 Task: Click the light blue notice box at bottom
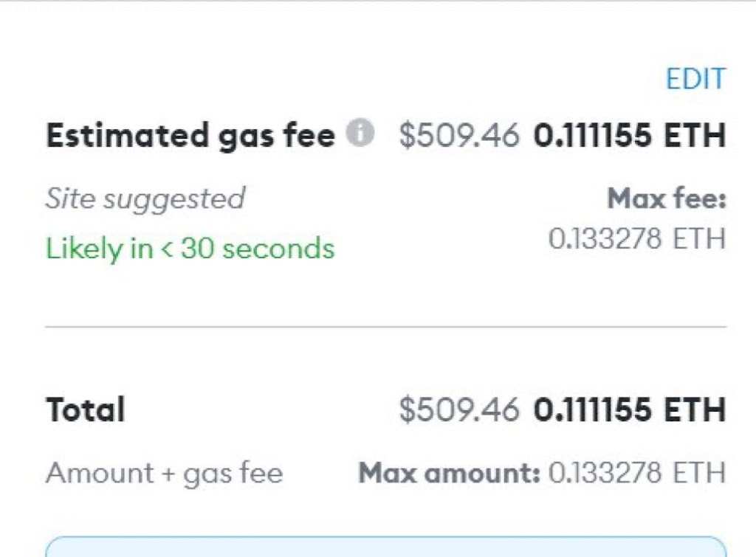(x=385, y=547)
